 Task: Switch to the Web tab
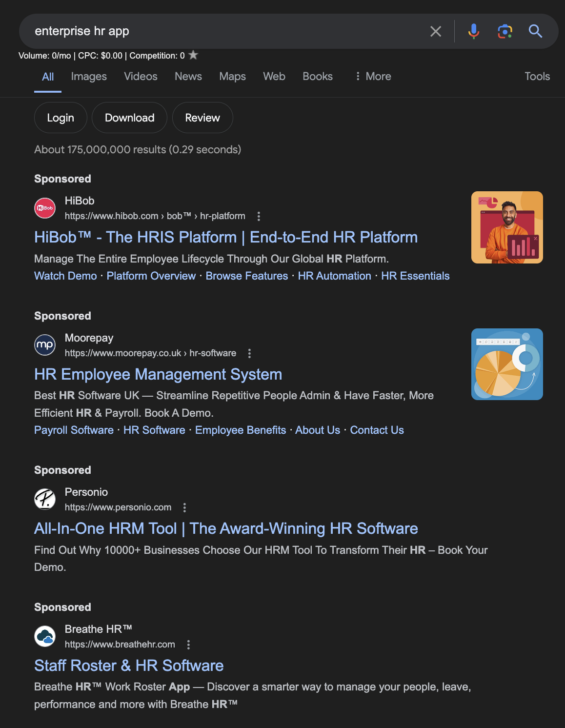pos(274,76)
